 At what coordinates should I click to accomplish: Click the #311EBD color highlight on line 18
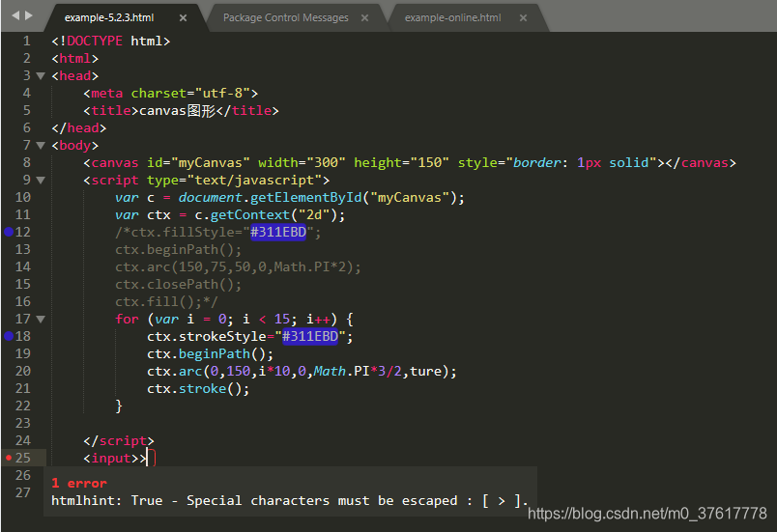(x=309, y=337)
